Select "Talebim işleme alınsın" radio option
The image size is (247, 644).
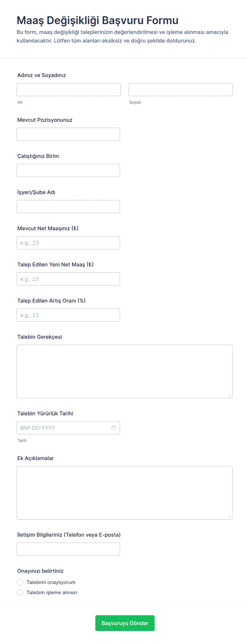coord(20,592)
